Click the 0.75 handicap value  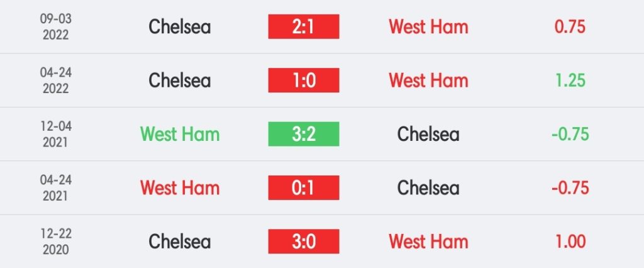point(570,27)
